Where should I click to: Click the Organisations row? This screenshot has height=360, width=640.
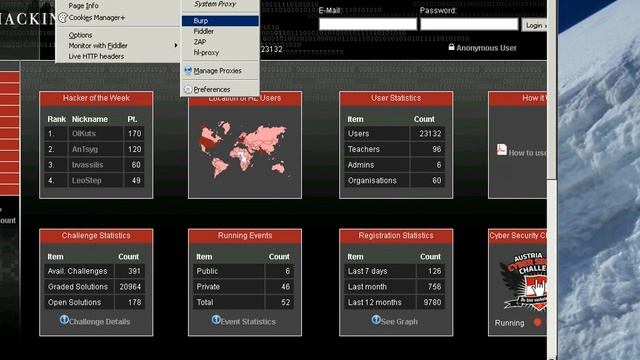tap(395, 180)
